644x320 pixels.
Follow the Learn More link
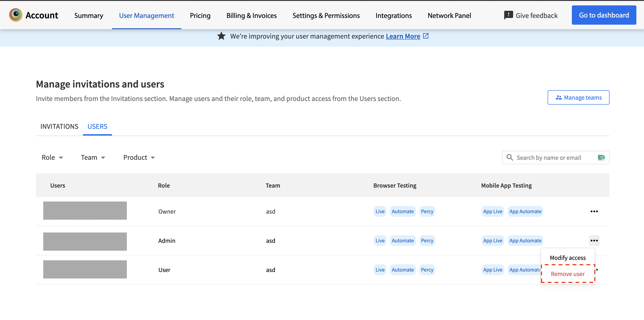tap(403, 36)
